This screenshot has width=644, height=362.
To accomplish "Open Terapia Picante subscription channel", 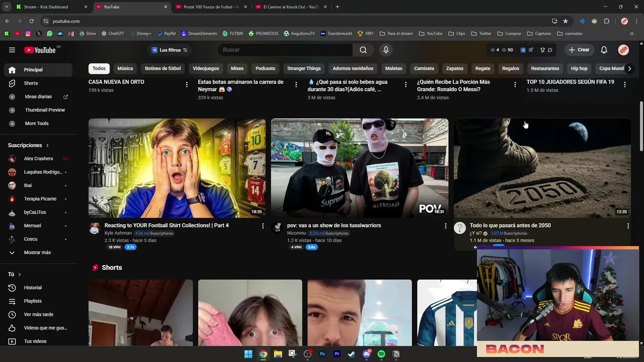I will [38, 199].
